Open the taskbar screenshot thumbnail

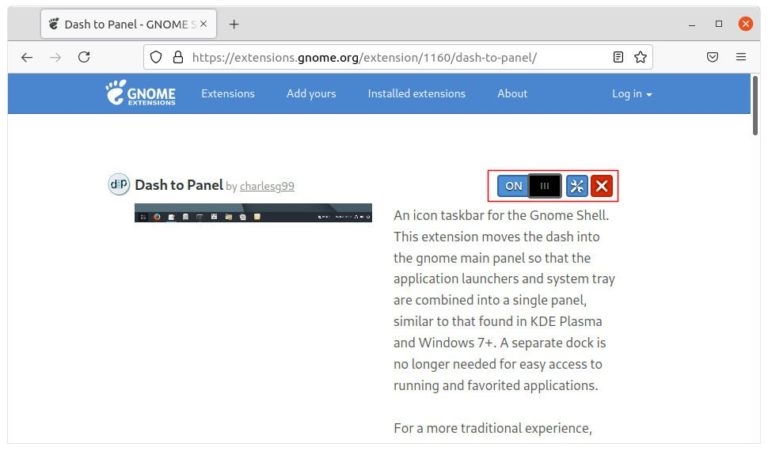pos(253,213)
